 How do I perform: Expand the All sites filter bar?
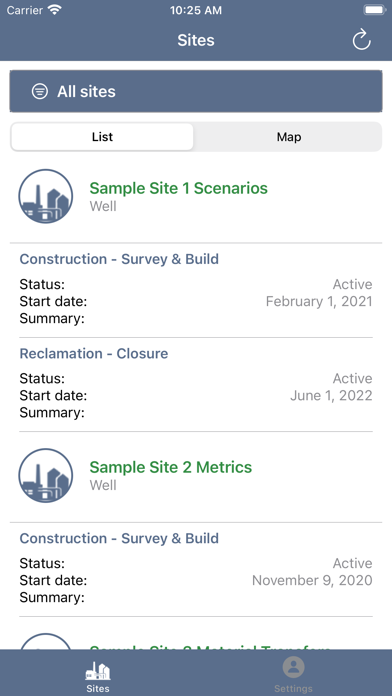(x=196, y=91)
